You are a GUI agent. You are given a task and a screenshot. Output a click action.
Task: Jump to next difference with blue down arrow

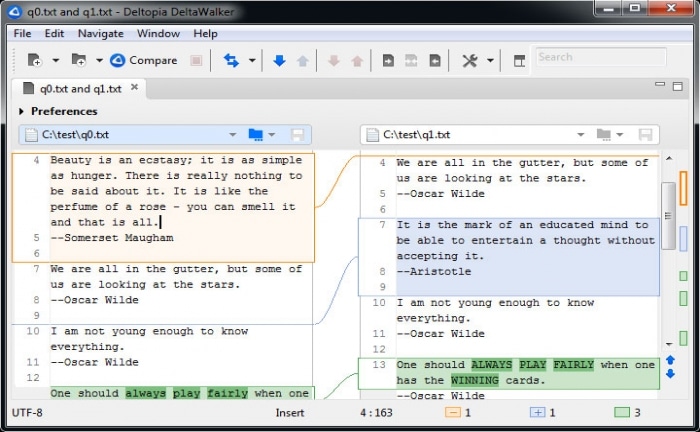[279, 60]
